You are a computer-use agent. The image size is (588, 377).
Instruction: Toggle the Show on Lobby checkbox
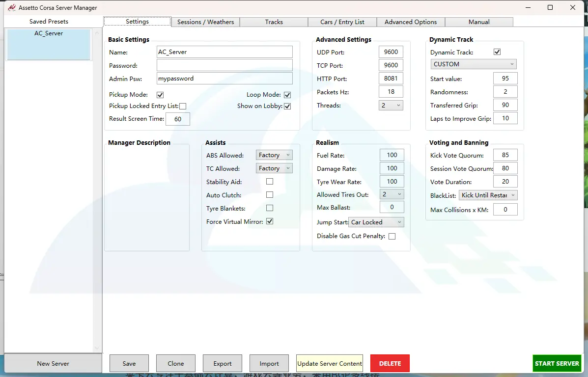(287, 106)
